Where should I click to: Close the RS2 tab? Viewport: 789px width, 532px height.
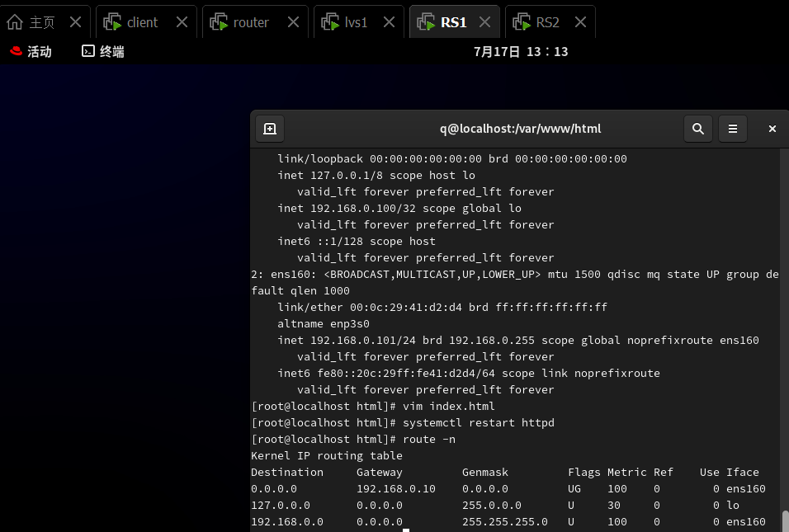click(x=580, y=22)
